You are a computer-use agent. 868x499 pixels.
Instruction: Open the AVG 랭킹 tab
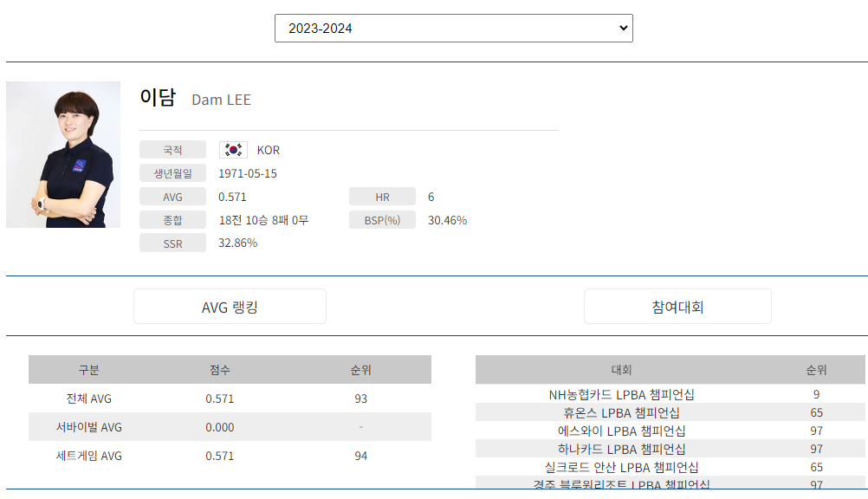coord(229,306)
